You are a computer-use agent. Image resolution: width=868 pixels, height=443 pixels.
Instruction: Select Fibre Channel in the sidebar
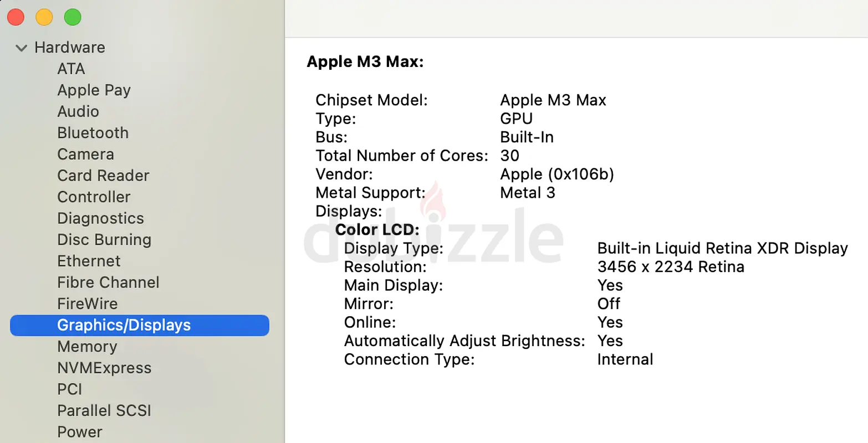tap(108, 282)
